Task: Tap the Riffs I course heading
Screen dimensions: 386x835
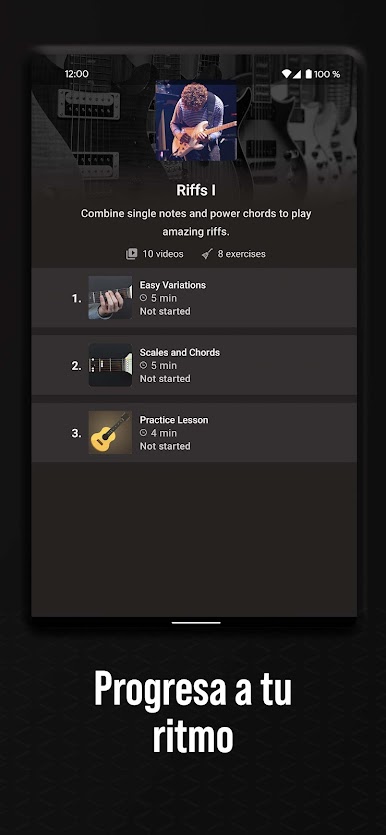Action: pos(196,190)
